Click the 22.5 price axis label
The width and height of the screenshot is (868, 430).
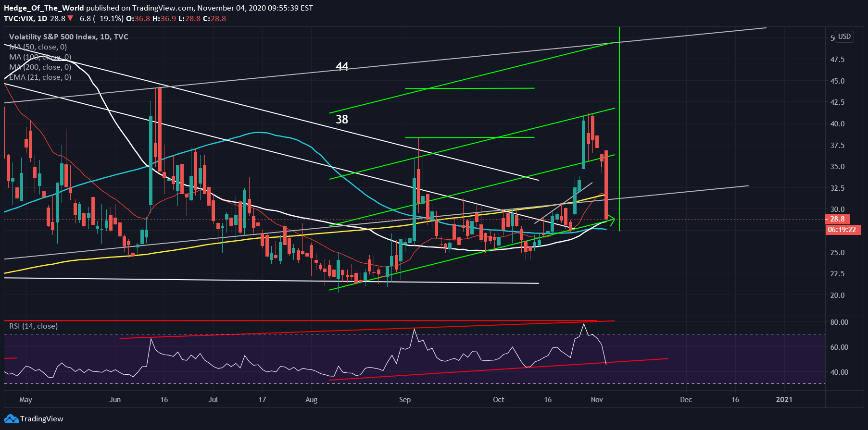(837, 274)
